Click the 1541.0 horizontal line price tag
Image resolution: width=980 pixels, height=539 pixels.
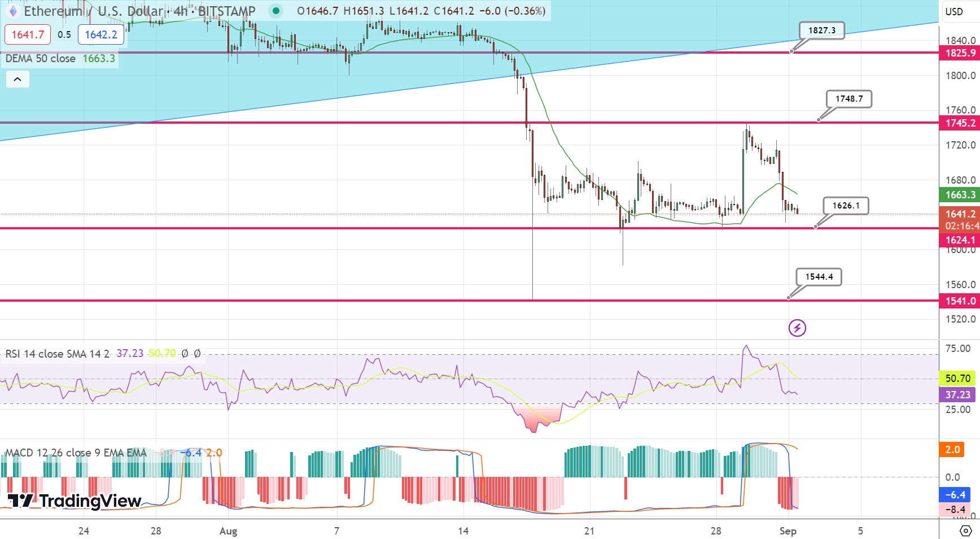click(x=960, y=301)
